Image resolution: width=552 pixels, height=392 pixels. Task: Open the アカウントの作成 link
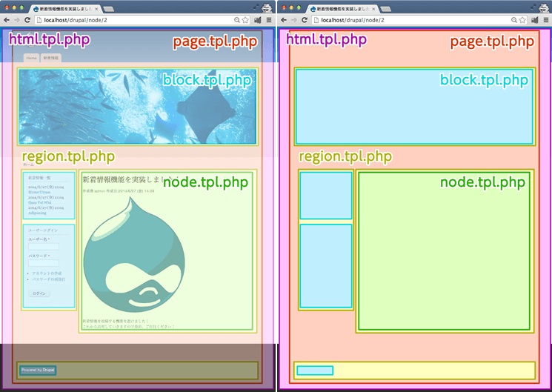coord(47,273)
